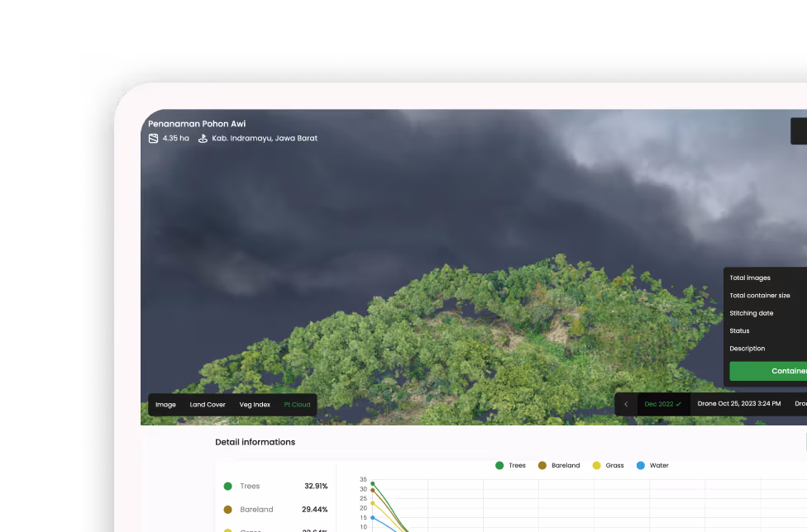The width and height of the screenshot is (807, 532).
Task: Toggle Grass series in chart legend
Action: [x=608, y=465]
